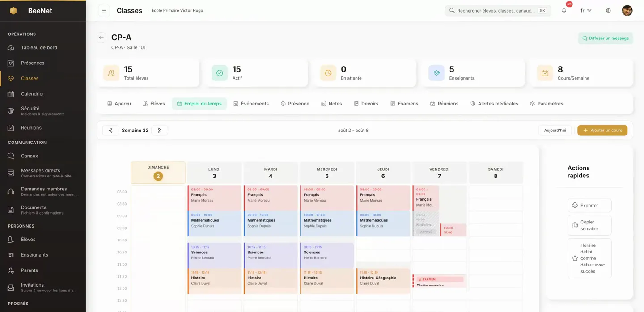Open the Paramètres tab
This screenshot has height=312, width=644.
click(x=547, y=104)
